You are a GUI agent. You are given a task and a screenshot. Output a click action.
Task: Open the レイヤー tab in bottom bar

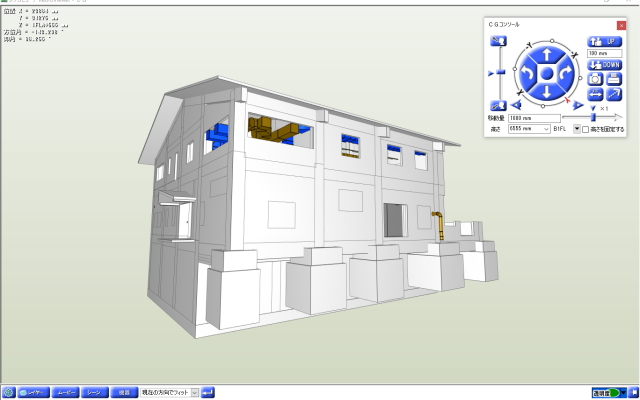(x=33, y=392)
